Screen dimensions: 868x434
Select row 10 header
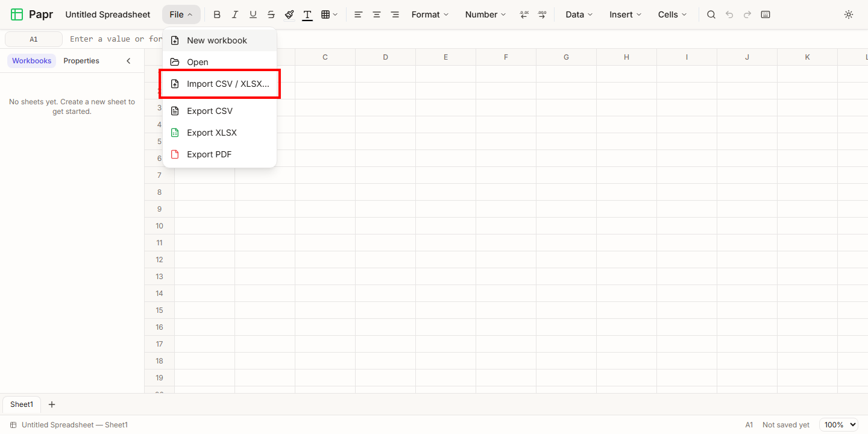tap(159, 226)
